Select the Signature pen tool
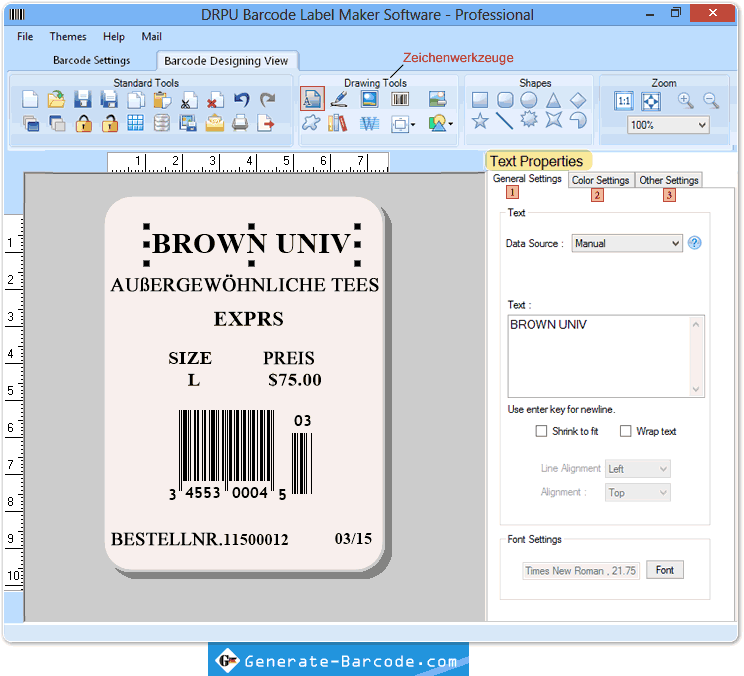 pos(339,99)
